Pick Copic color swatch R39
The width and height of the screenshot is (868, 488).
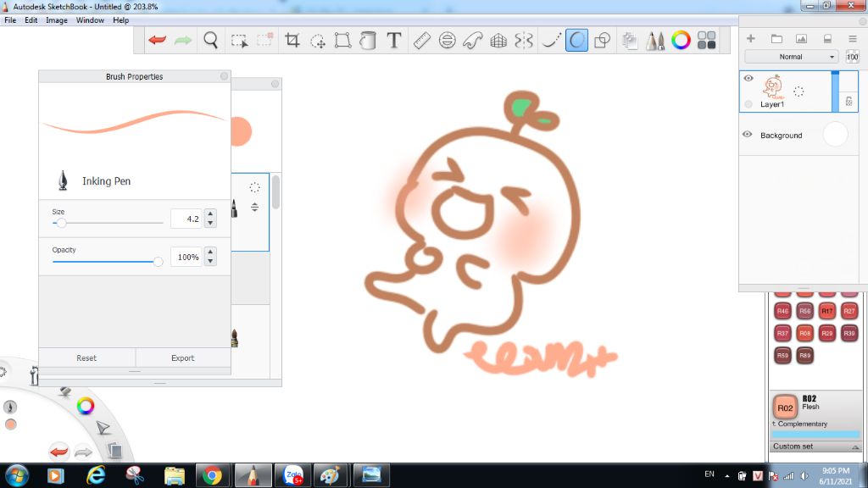pyautogui.click(x=849, y=333)
